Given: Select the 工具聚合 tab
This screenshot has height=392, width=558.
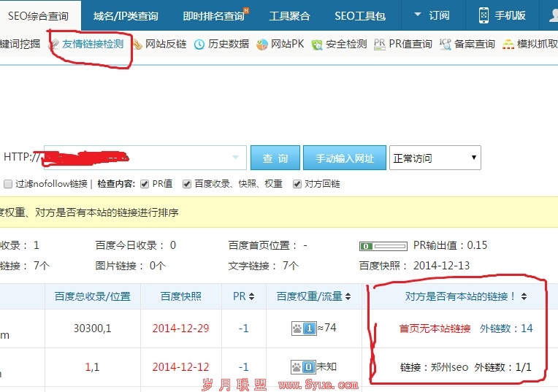Looking at the screenshot, I should [289, 15].
